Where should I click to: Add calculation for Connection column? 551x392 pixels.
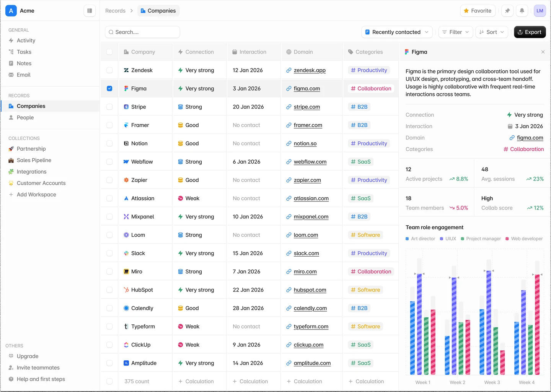[x=196, y=381]
